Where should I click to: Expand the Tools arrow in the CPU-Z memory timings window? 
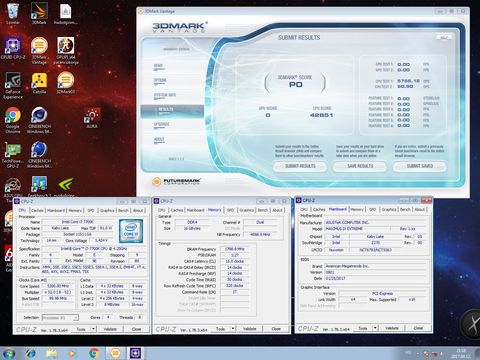233,329
